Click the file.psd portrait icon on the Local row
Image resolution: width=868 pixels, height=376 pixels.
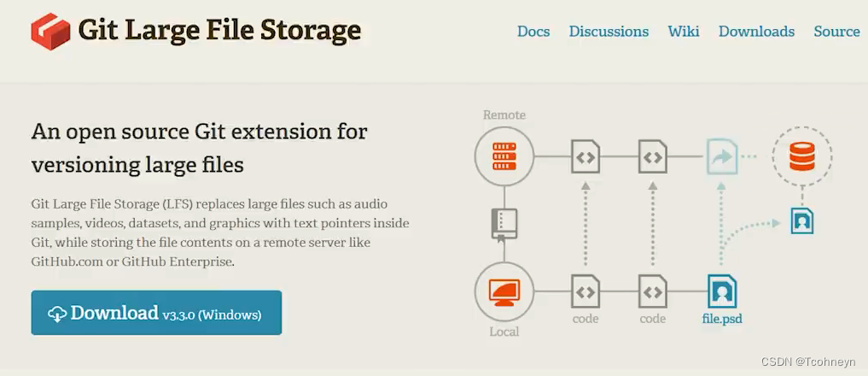click(722, 291)
